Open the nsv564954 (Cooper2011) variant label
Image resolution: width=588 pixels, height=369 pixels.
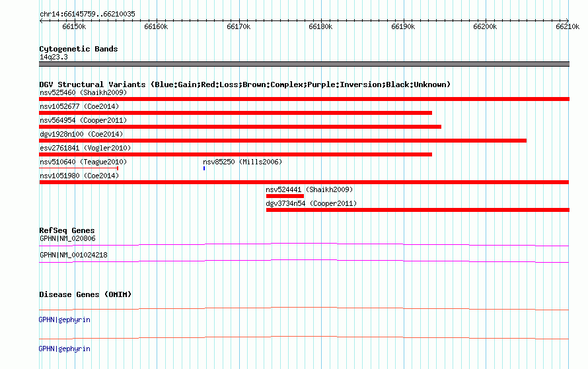point(83,120)
